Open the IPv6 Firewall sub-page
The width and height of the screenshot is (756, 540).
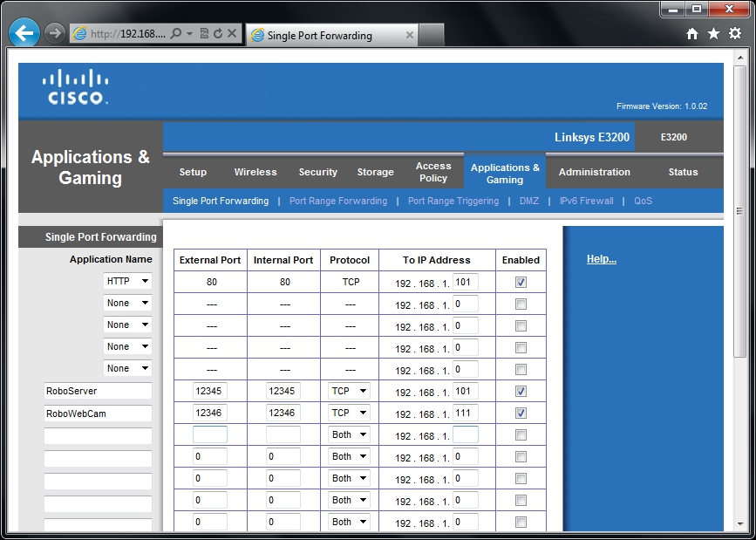click(x=586, y=201)
